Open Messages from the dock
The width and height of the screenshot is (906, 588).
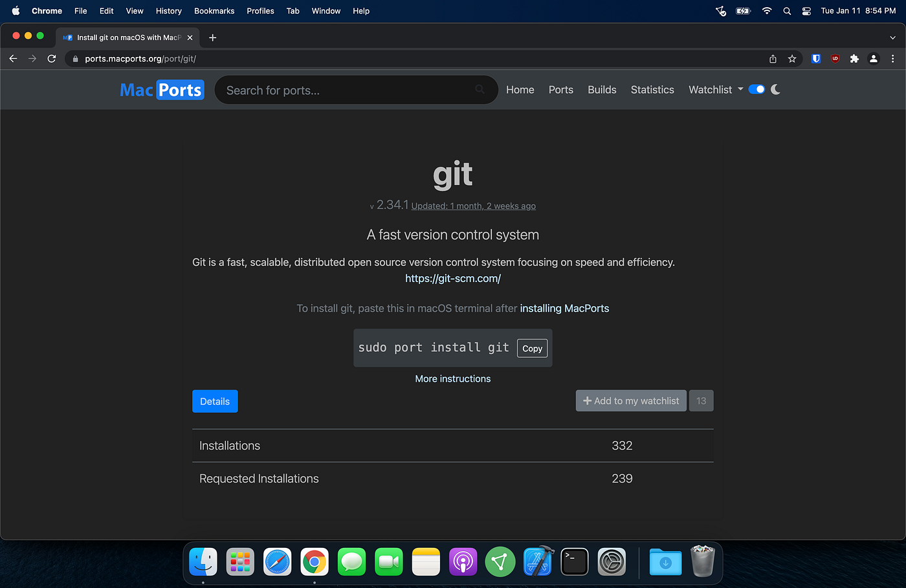click(x=351, y=561)
